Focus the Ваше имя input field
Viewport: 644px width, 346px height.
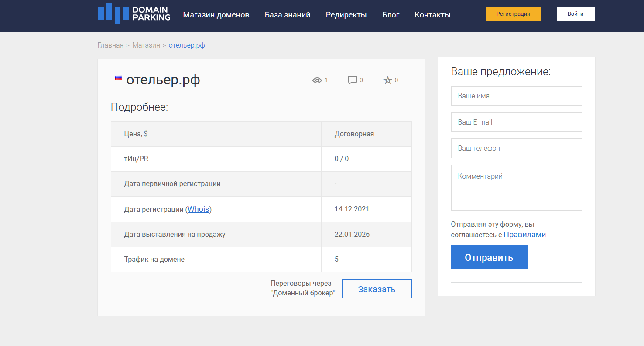(516, 96)
